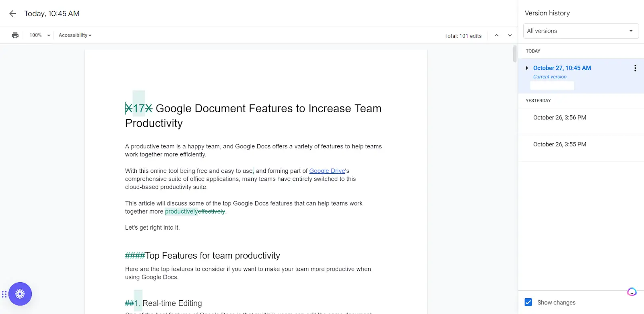Follow the Google Drive hyperlink
644x314 pixels.
(x=327, y=171)
